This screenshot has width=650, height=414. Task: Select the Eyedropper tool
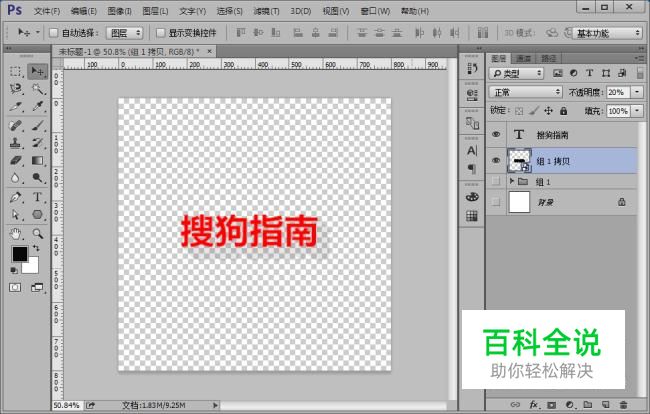tap(37, 107)
